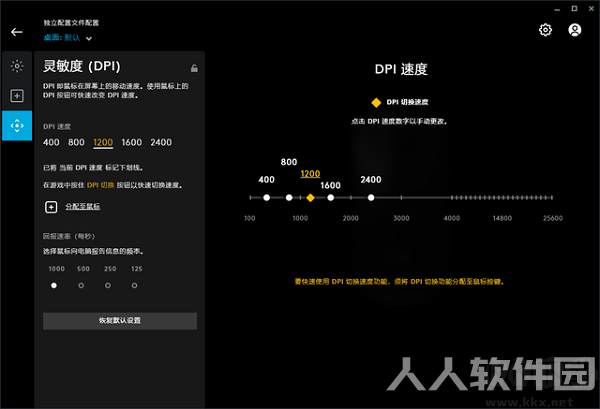Open the button assignments sidebar tab

click(17, 96)
